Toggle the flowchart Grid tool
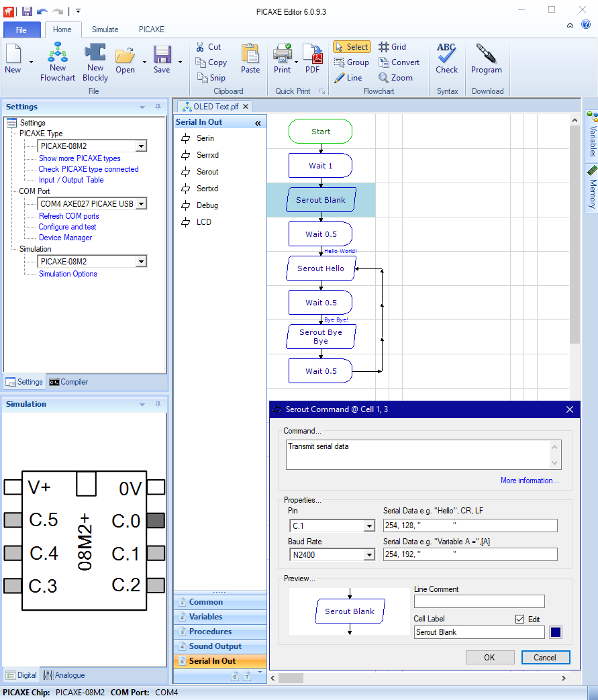 [x=392, y=47]
